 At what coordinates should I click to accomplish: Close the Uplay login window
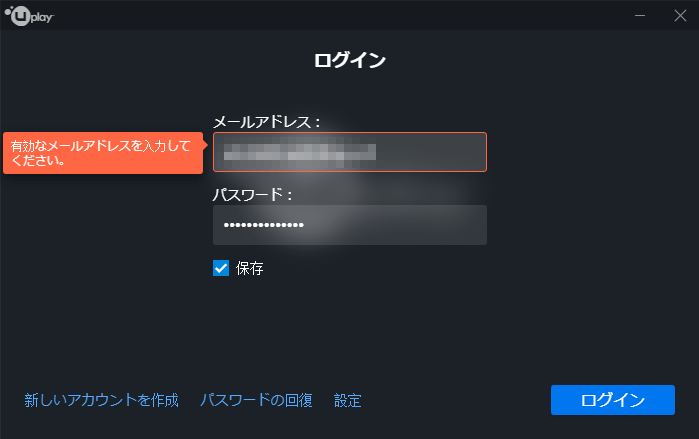[x=680, y=16]
